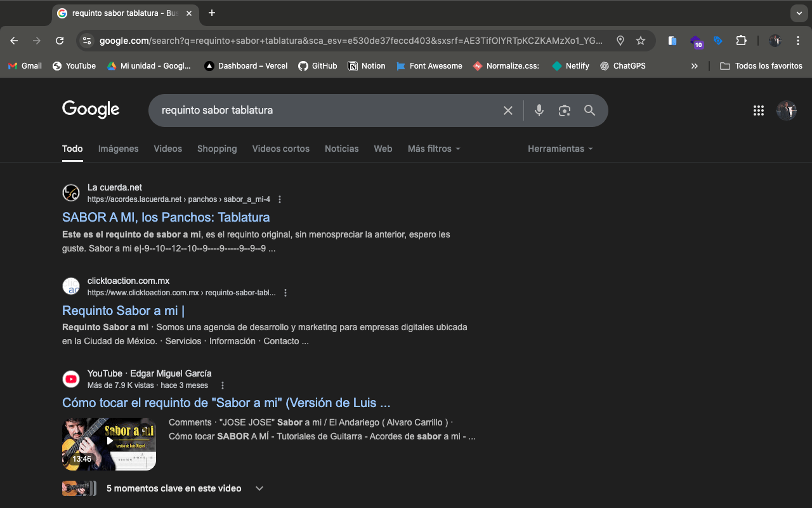Open three-dot options for clicktoaction result

[285, 293]
